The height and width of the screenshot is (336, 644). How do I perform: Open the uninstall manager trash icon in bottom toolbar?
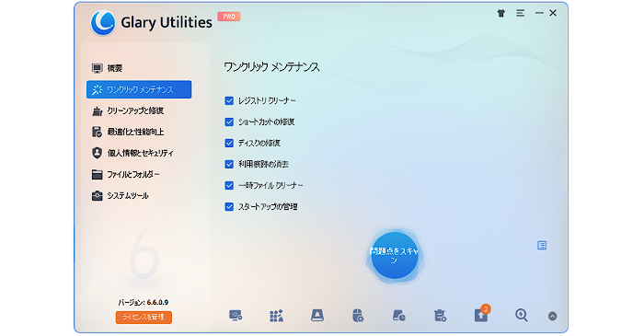tap(440, 316)
